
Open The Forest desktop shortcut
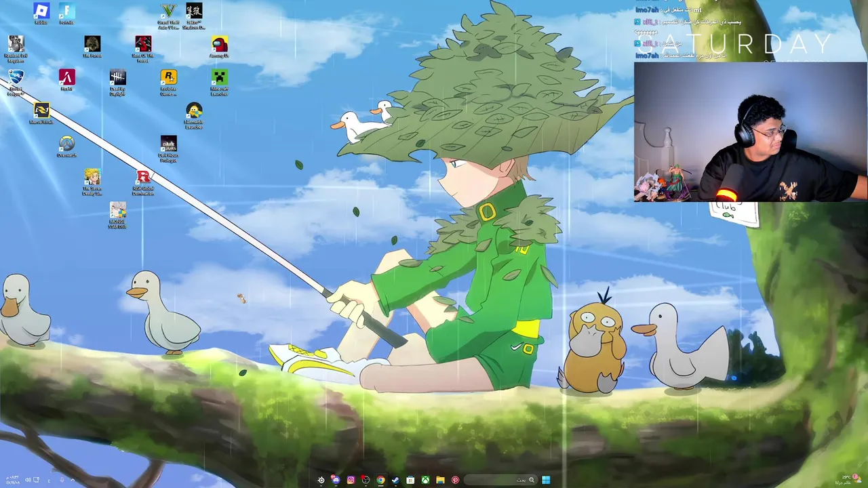click(92, 47)
